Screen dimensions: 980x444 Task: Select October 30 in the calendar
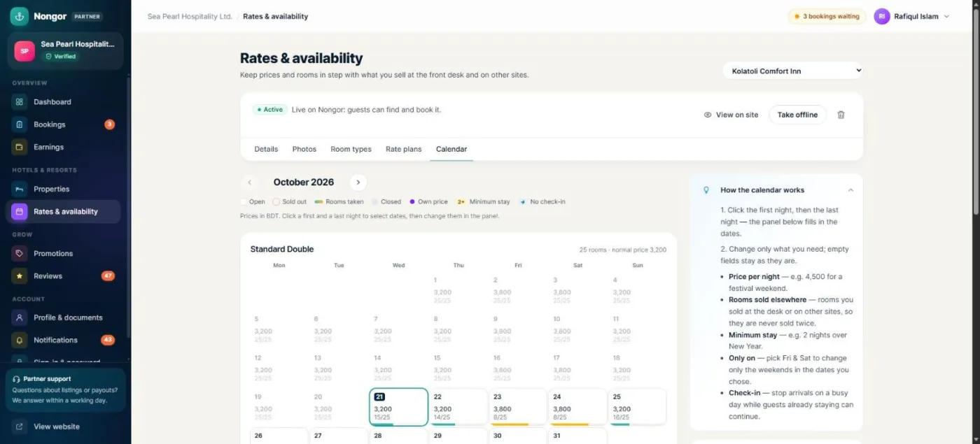click(518, 436)
